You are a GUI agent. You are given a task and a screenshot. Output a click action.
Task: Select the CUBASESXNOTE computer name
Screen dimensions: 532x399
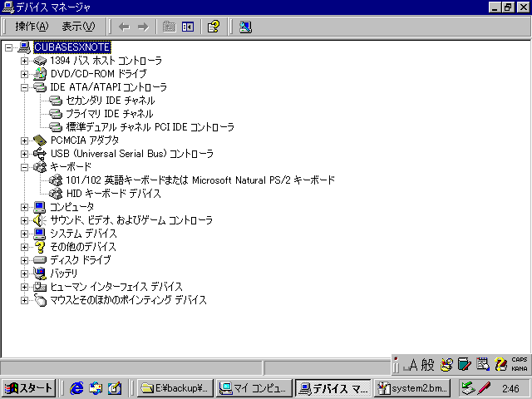point(72,47)
